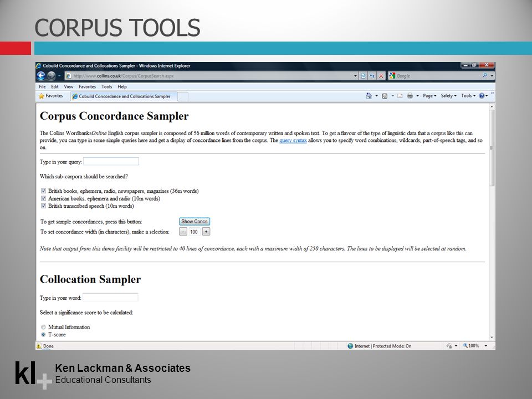Expand the Feeds dropdown arrow
The image size is (532, 399).
(x=392, y=96)
